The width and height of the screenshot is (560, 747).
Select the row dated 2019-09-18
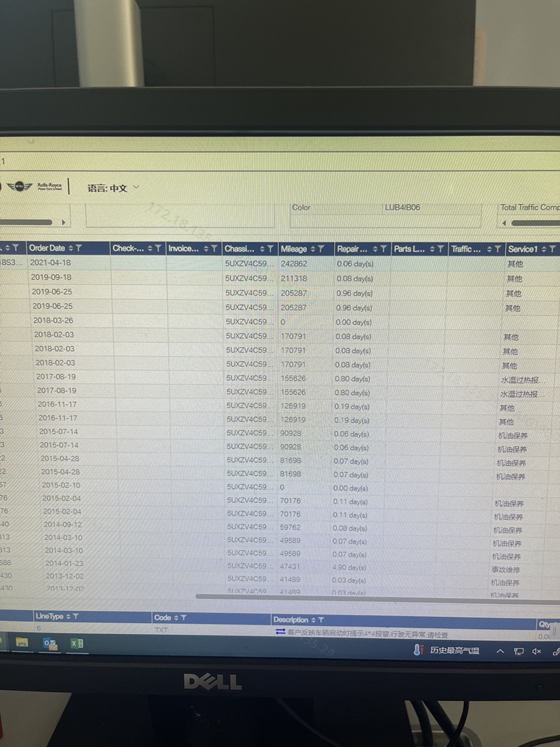pos(280,277)
